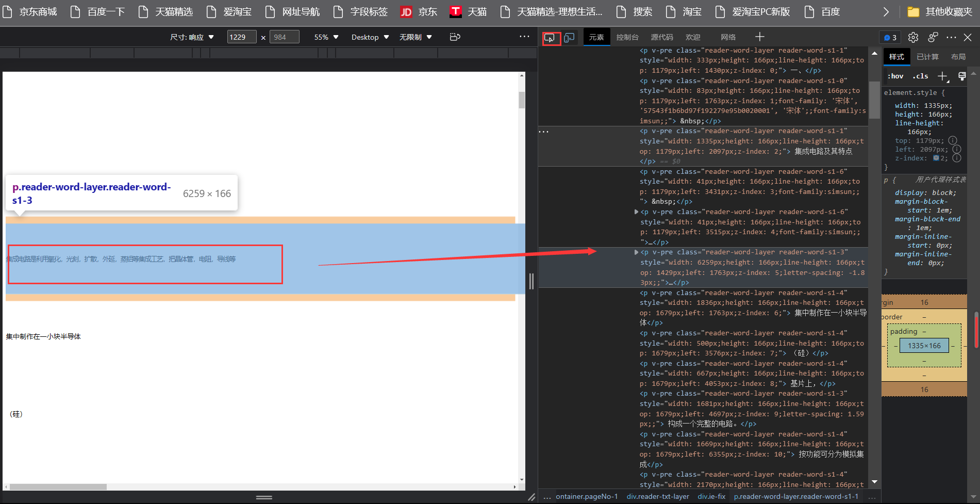Open 其他收藏夹 folder

coord(939,12)
